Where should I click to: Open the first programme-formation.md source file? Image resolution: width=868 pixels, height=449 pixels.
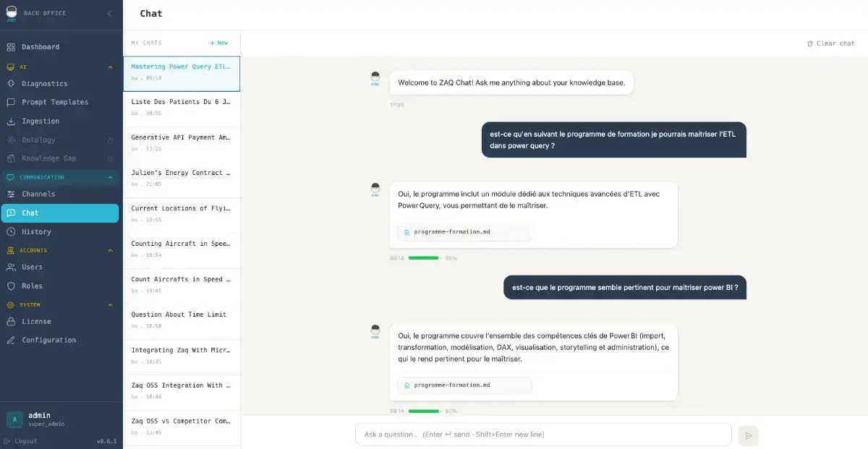[x=464, y=232]
